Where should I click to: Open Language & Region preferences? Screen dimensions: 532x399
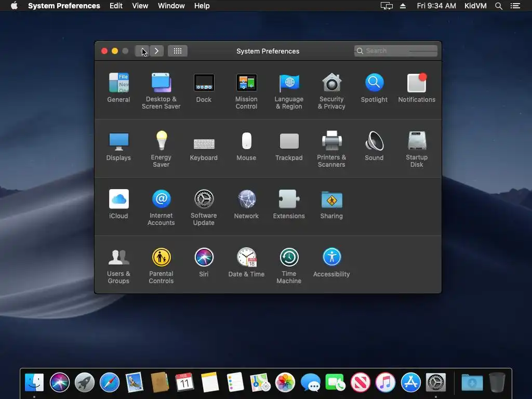289,91
